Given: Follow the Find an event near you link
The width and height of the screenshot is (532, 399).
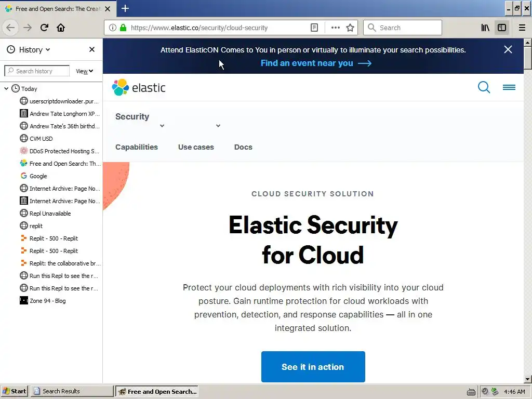Looking at the screenshot, I should 316,63.
